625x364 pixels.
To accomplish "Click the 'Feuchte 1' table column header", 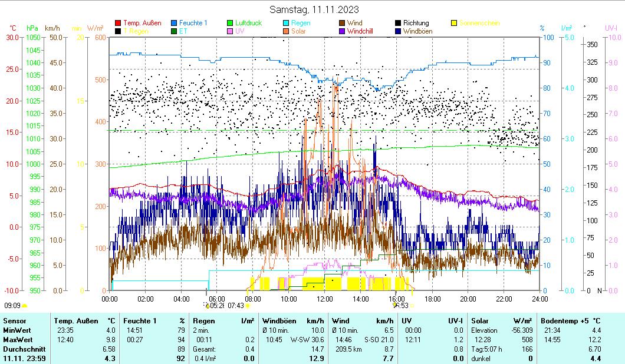I will [140, 321].
